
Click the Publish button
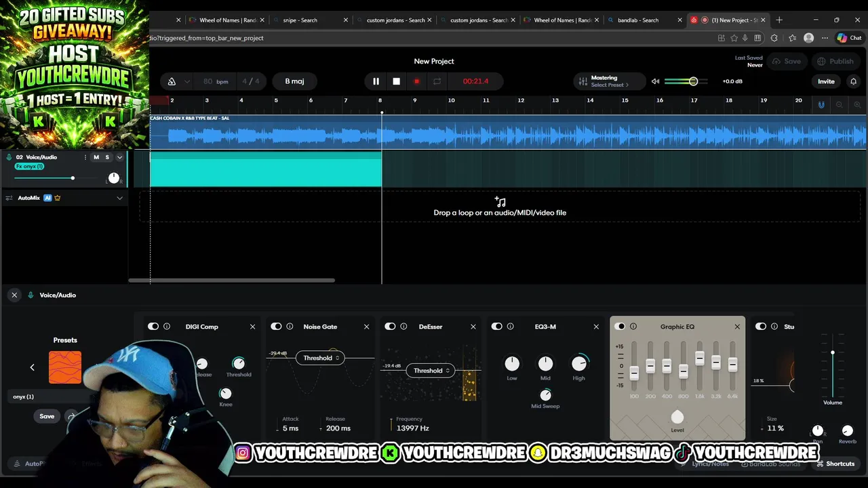tap(835, 61)
